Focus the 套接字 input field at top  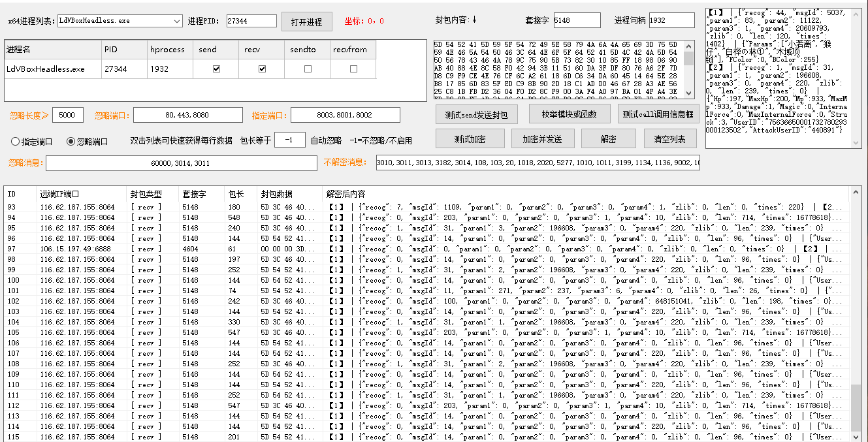point(577,20)
